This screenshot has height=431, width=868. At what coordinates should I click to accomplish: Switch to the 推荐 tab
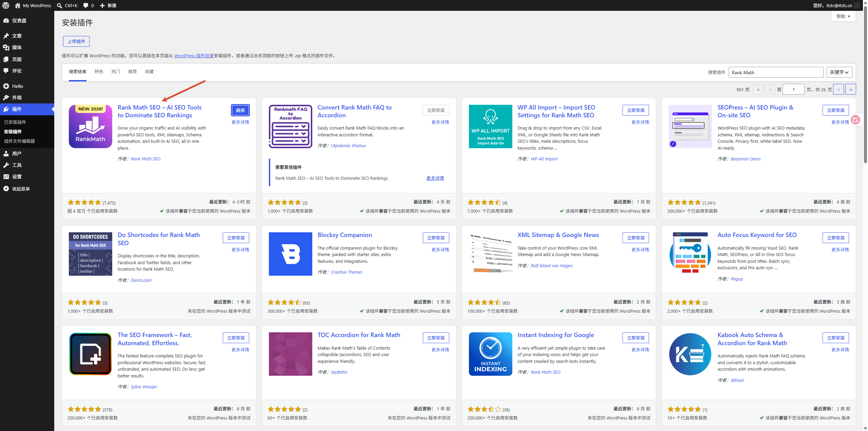[133, 72]
